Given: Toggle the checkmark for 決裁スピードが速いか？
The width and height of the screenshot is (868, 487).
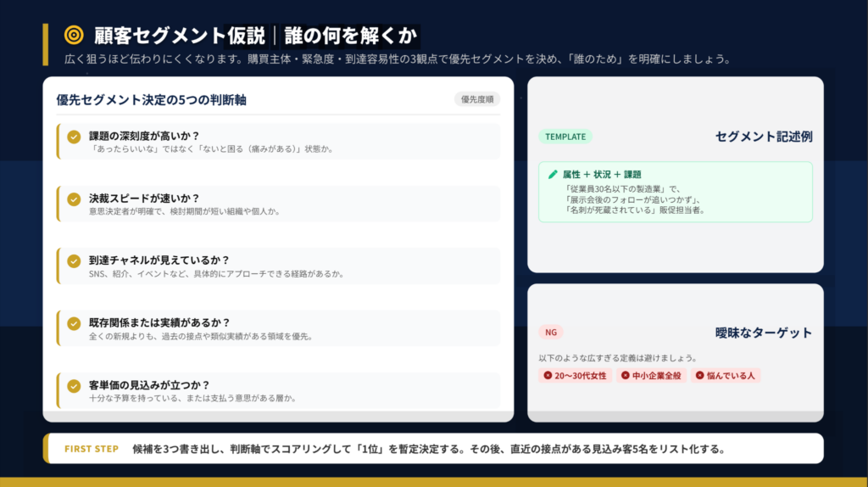Looking at the screenshot, I should (74, 199).
